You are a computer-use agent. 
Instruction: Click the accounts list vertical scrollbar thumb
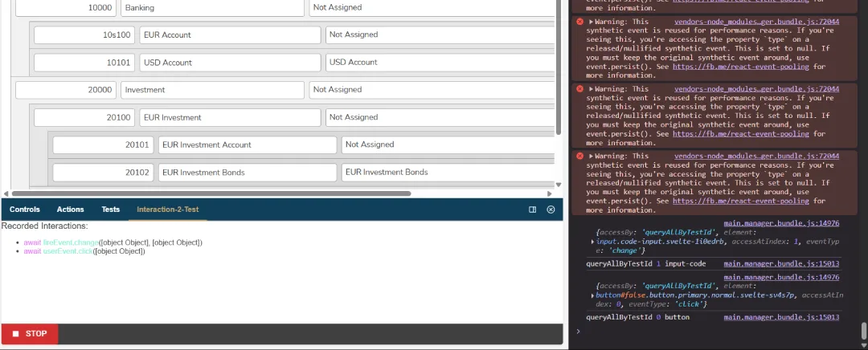[x=559, y=67]
